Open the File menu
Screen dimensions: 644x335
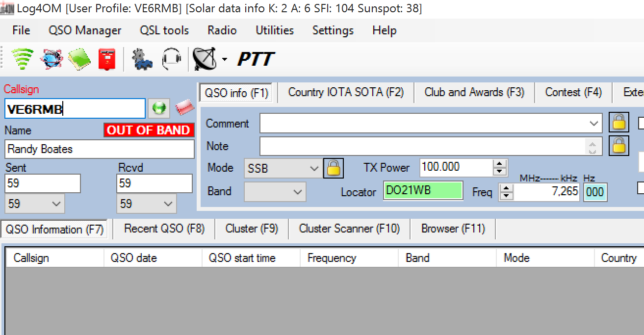(x=21, y=30)
